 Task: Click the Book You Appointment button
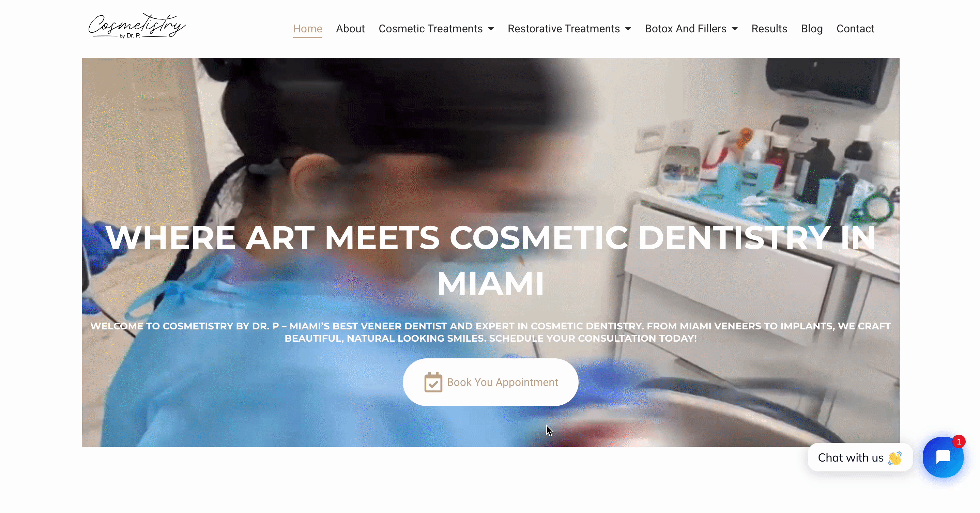(x=490, y=382)
